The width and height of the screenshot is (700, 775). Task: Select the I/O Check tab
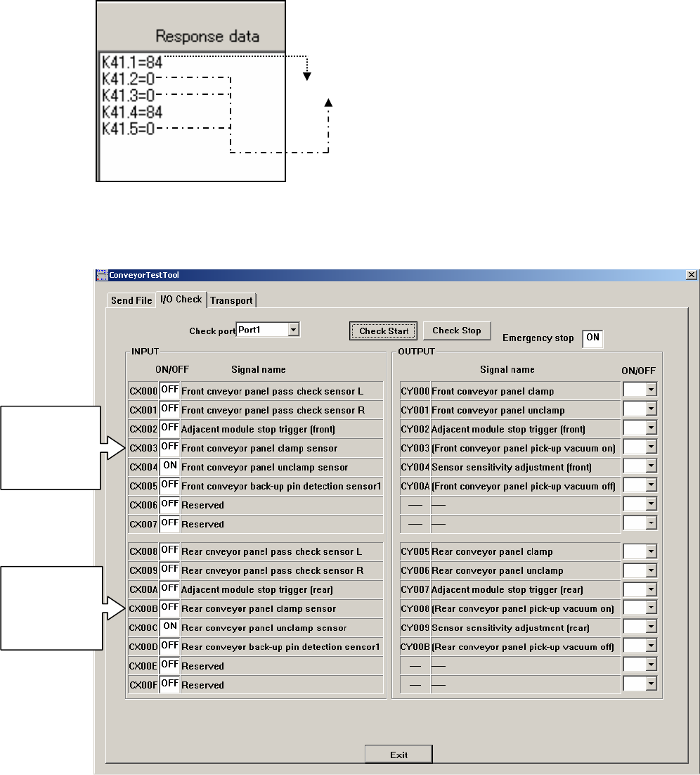pos(181,299)
